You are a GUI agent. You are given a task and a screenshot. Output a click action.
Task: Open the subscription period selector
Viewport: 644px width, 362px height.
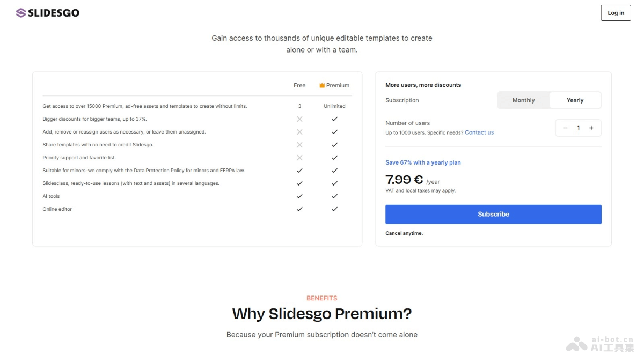click(549, 100)
